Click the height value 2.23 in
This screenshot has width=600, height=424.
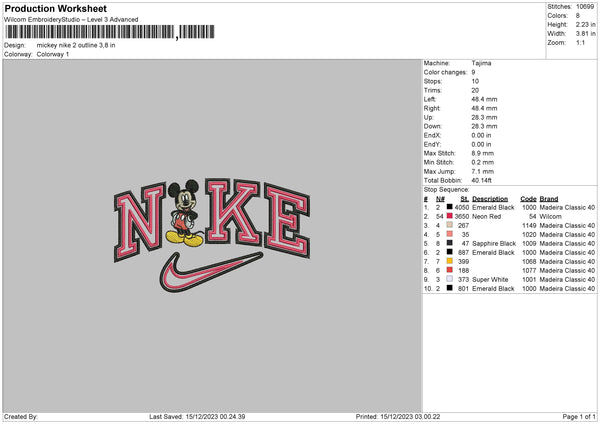coord(585,24)
